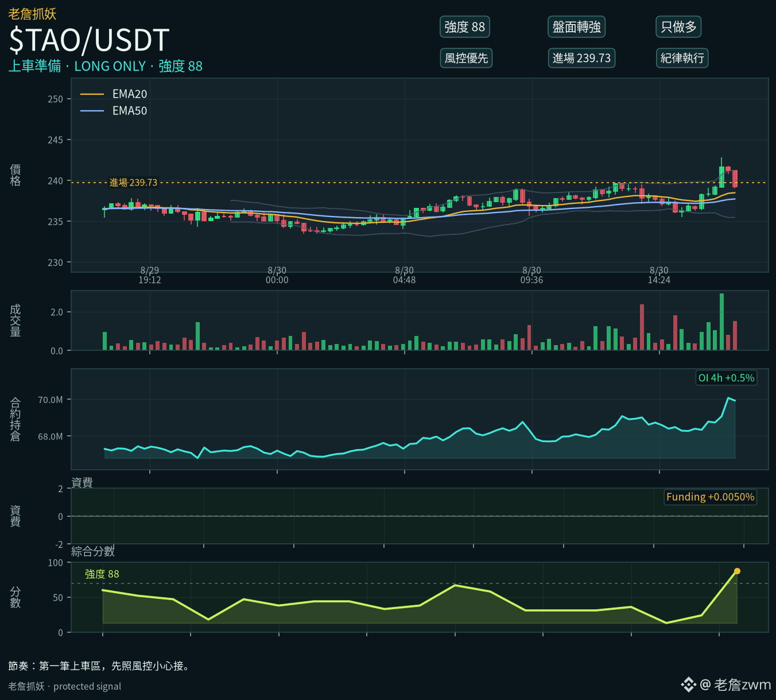This screenshot has width=776, height=700.
Task: Click the 68.0M open interest tick
Action: click(51, 436)
